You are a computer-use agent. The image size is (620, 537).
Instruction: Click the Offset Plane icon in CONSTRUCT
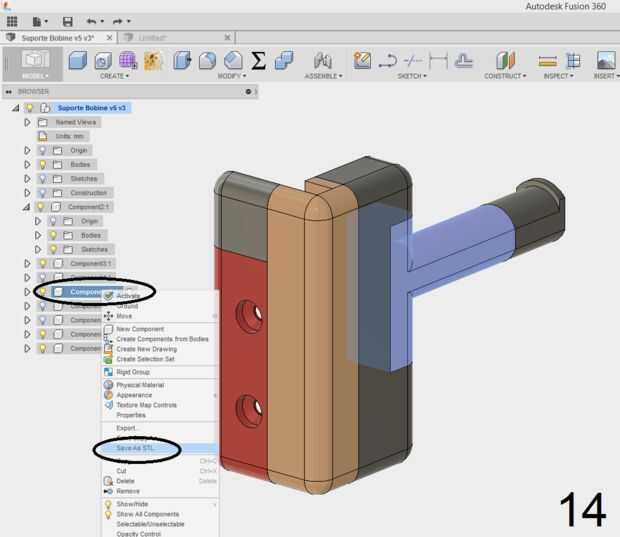(505, 61)
